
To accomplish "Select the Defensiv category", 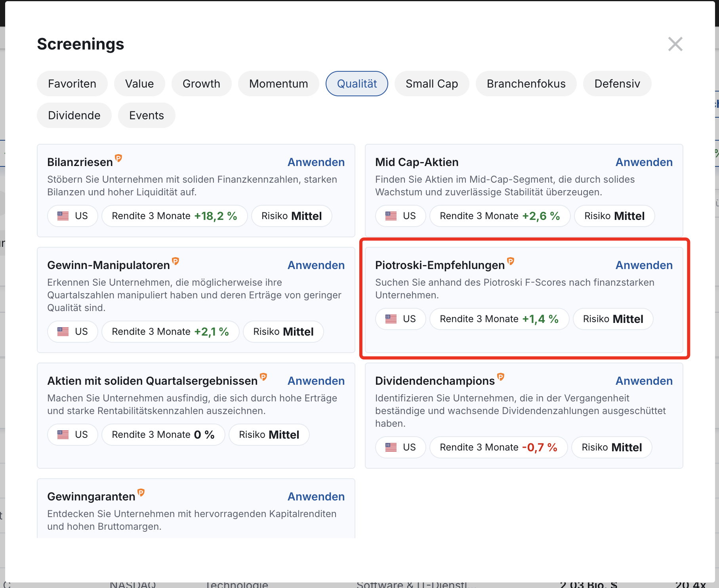I will 617,84.
